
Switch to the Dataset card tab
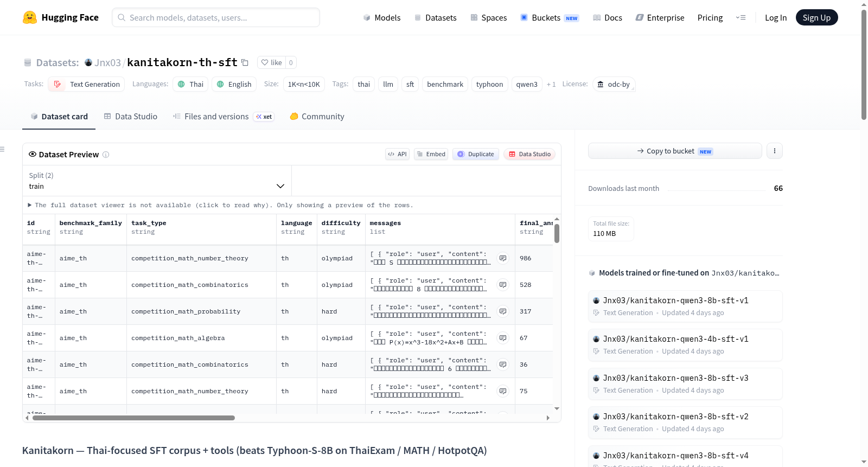pyautogui.click(x=59, y=116)
